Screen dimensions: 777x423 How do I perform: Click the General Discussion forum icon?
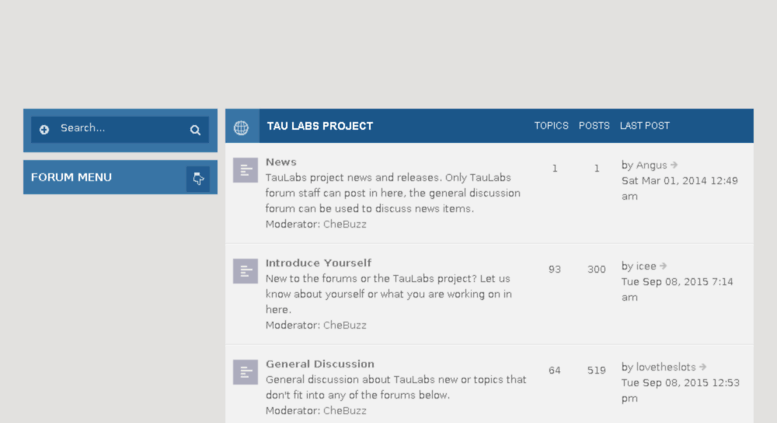pyautogui.click(x=245, y=372)
